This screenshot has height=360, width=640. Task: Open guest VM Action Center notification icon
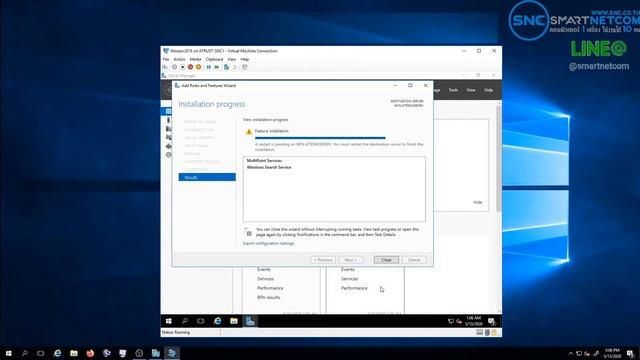(x=491, y=321)
